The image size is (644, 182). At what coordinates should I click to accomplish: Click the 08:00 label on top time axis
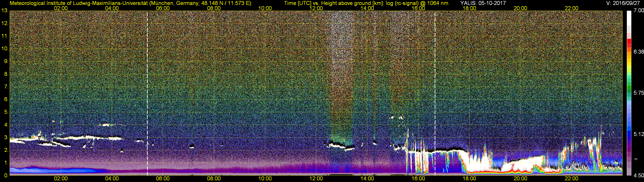[x=214, y=8]
